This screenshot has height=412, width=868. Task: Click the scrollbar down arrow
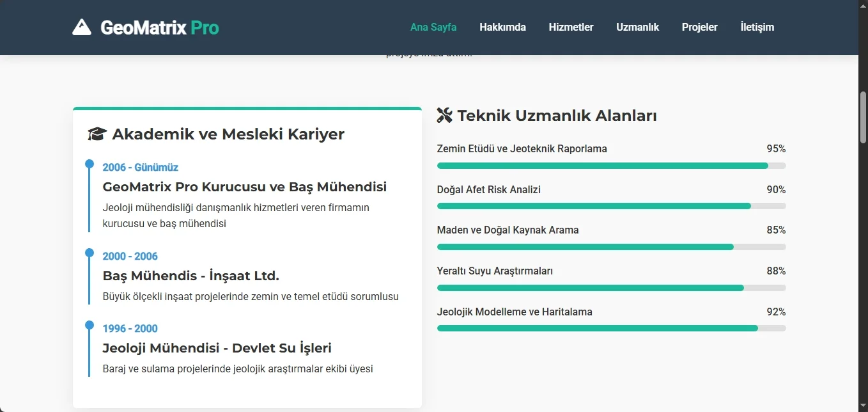click(x=863, y=407)
